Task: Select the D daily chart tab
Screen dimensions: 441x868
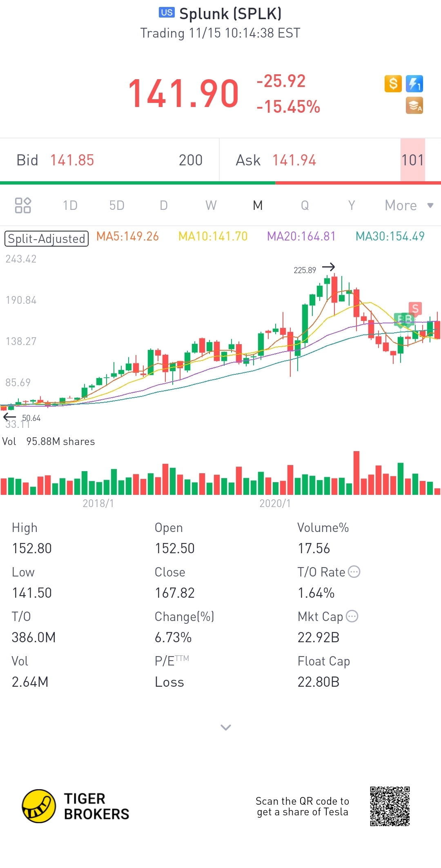Action: pyautogui.click(x=164, y=205)
